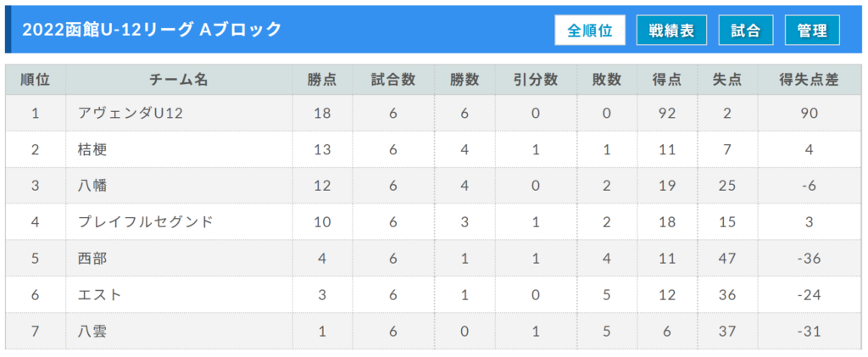Click アヴェンダU12's goals scored value 92

click(667, 114)
